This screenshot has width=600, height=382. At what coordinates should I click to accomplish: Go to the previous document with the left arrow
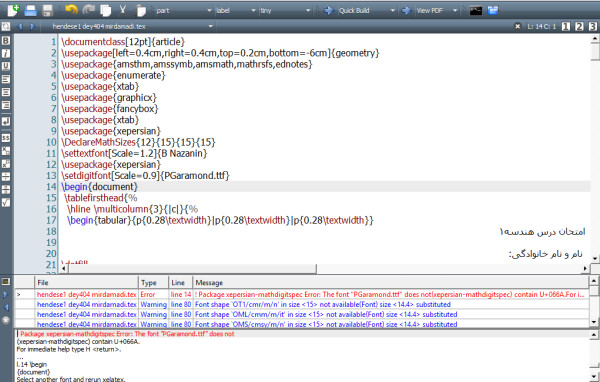pos(20,26)
